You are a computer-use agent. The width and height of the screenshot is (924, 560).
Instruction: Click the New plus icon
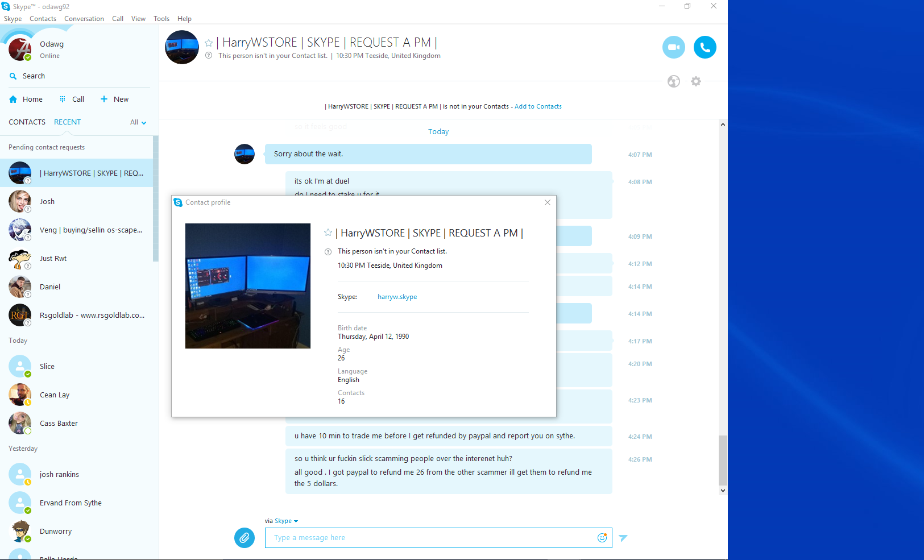click(104, 99)
